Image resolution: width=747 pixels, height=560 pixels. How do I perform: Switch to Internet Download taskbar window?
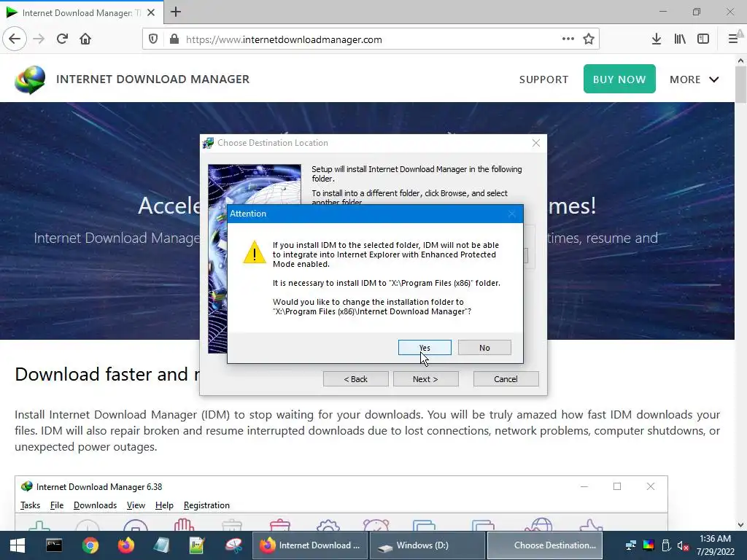pyautogui.click(x=309, y=545)
